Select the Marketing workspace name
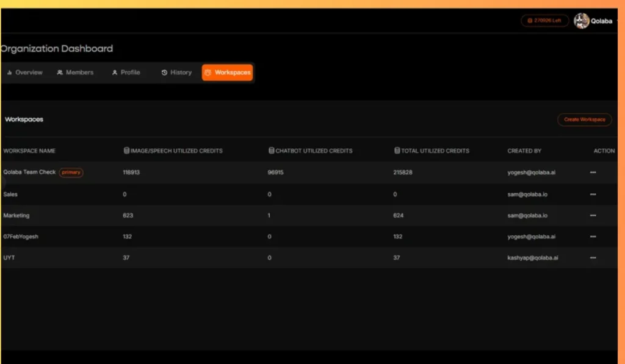 click(16, 215)
